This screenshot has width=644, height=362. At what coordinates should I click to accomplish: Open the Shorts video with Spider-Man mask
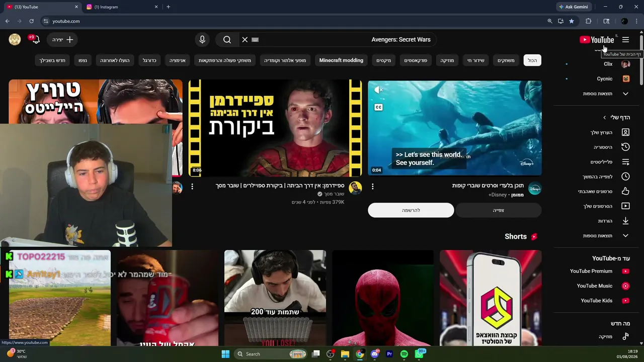[x=383, y=298]
